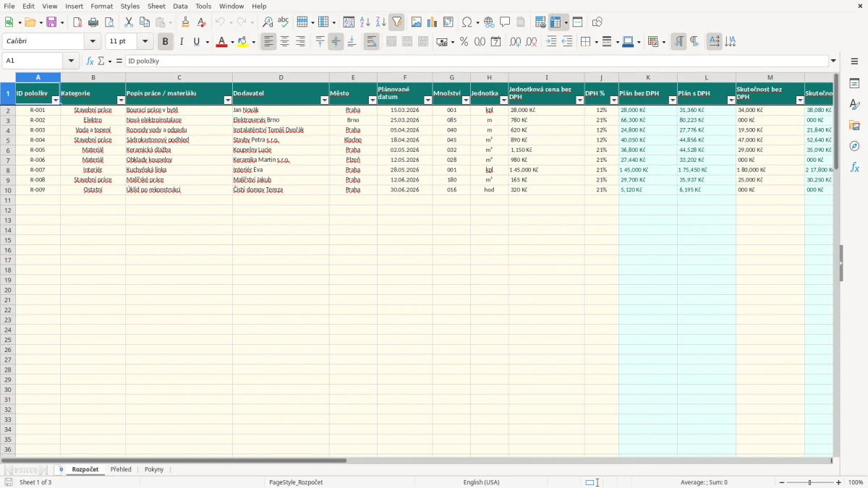Viewport: 868px width, 488px height.
Task: Open filter dropdown for Dodavatel column
Action: 324,100
